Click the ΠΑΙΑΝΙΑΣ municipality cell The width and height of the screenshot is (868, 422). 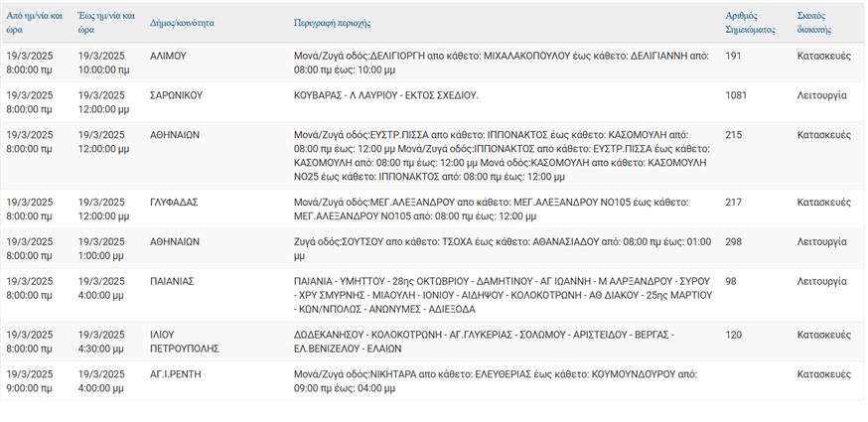click(x=172, y=282)
